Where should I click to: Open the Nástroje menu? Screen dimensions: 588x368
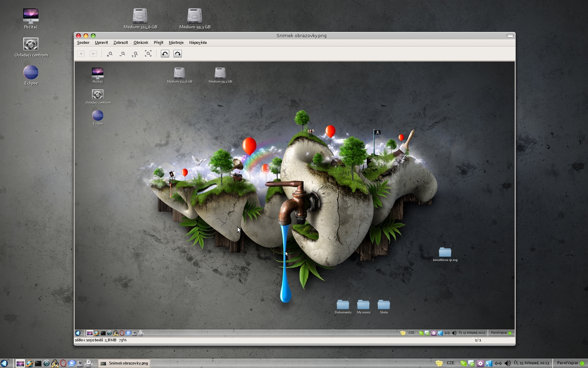click(x=176, y=43)
